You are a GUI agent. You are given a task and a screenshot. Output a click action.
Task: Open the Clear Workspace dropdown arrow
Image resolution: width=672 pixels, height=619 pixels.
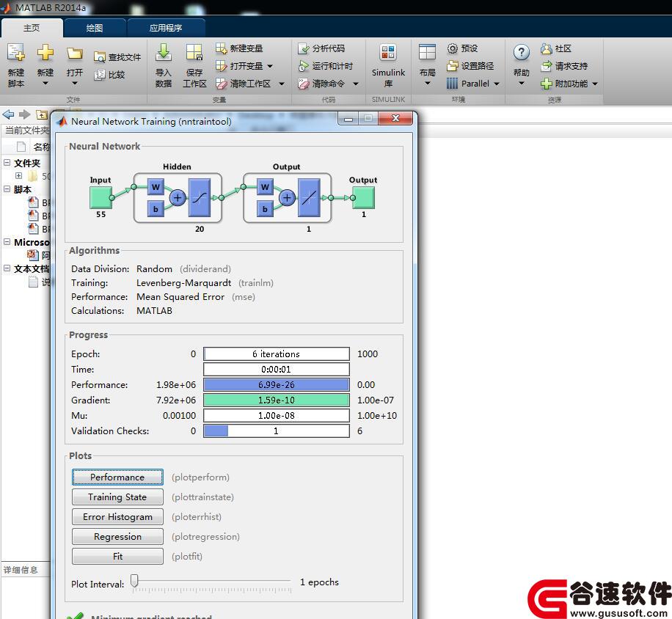(282, 84)
